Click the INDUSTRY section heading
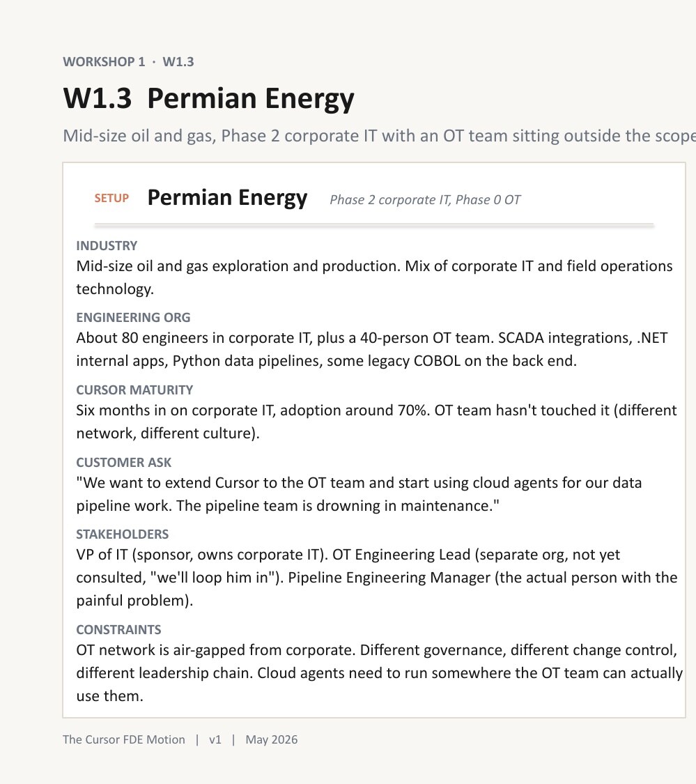Screen dimensions: 696x784 click(107, 245)
